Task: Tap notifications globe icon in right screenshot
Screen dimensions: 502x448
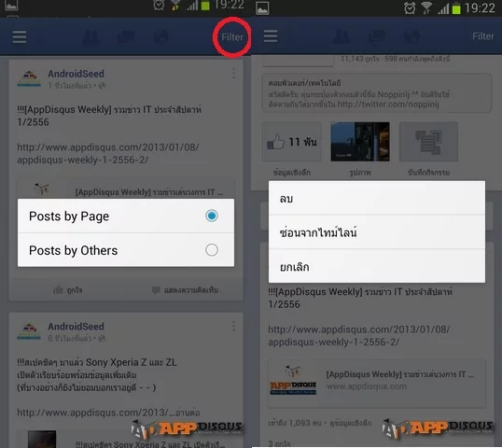Action: (411, 36)
